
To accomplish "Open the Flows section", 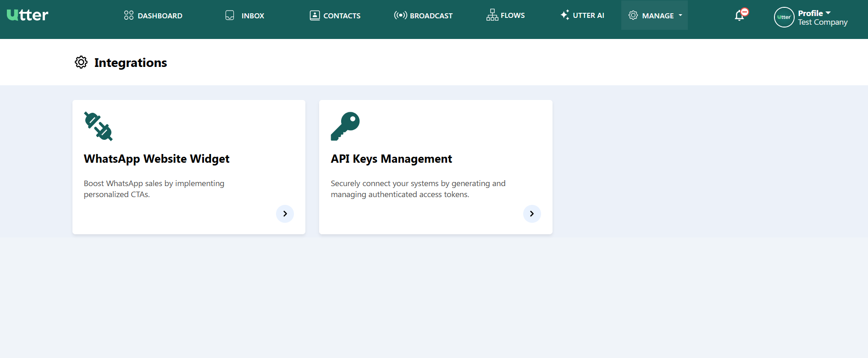I will [506, 15].
